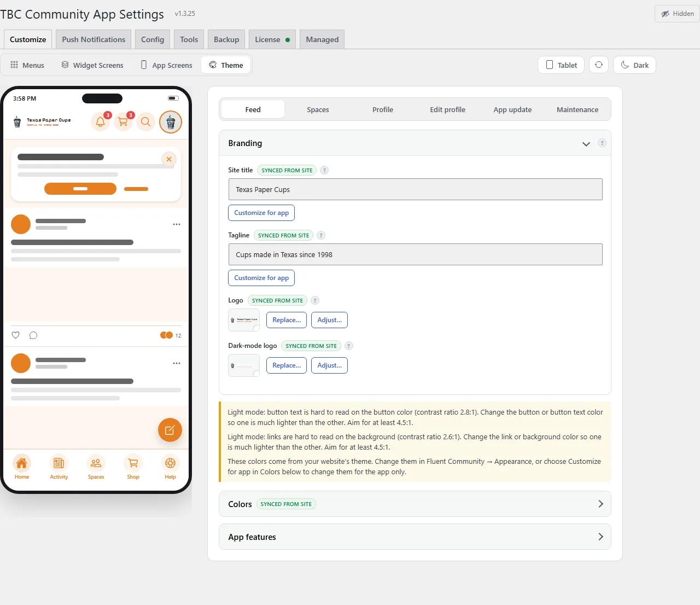Select the Widget Screens sub-tab
This screenshot has height=605, width=700.
92,65
